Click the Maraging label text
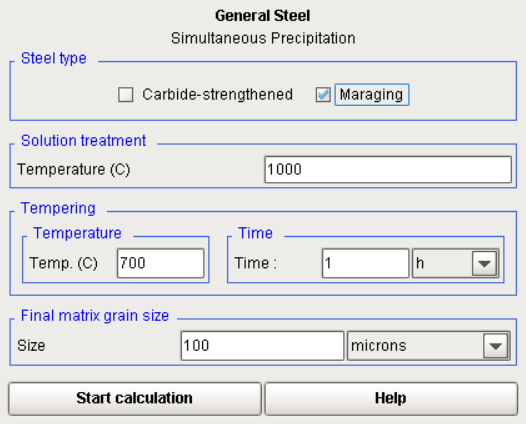The image size is (526, 424). [371, 95]
